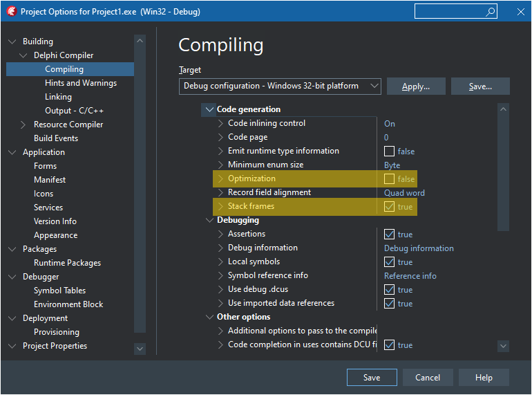Collapse the Debugging section chevron
Screen dimensions: 532x395
point(209,220)
